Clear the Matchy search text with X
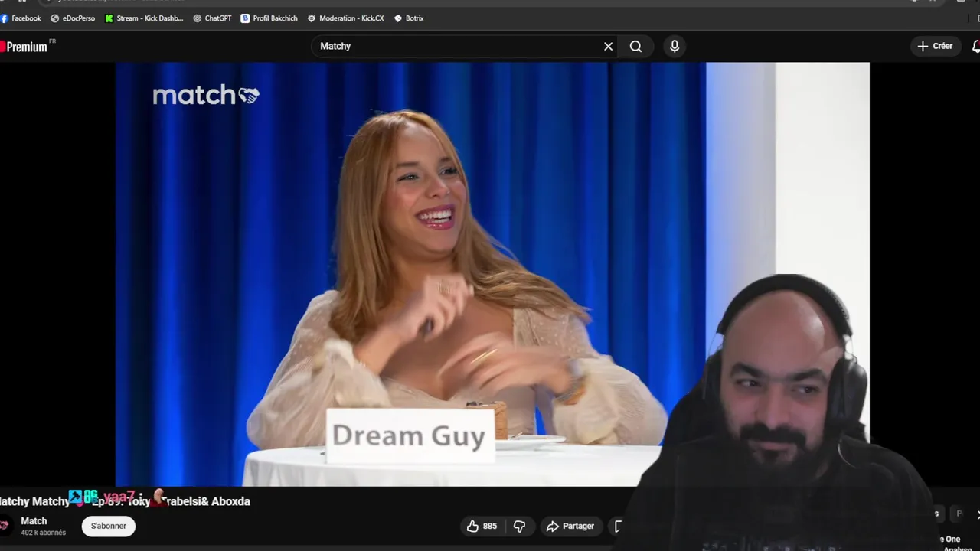This screenshot has height=551, width=980. 608,47
